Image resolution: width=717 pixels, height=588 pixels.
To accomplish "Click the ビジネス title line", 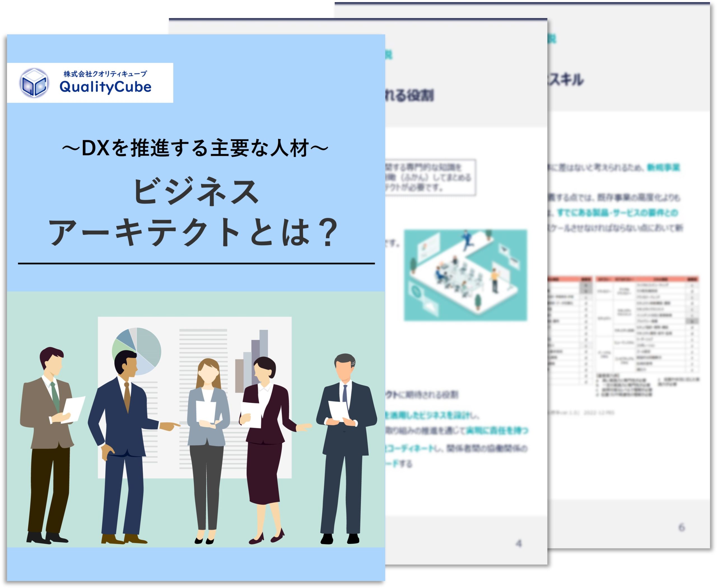I will (x=196, y=192).
